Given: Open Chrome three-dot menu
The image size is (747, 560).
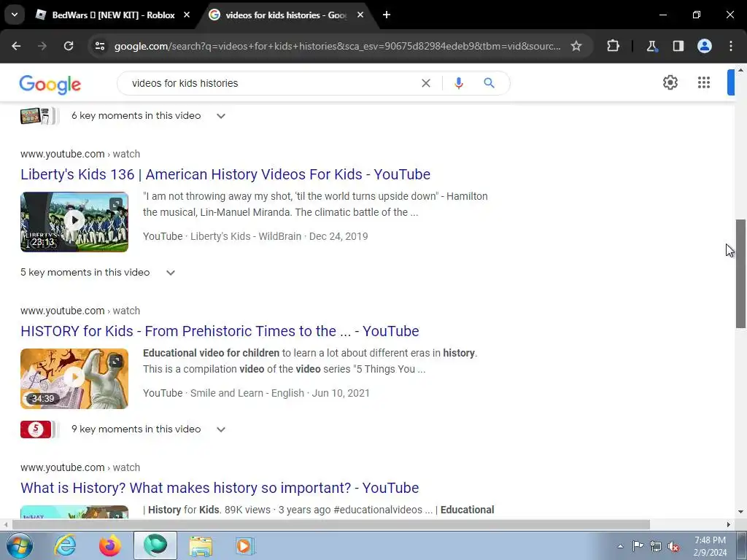Looking at the screenshot, I should pyautogui.click(x=731, y=46).
